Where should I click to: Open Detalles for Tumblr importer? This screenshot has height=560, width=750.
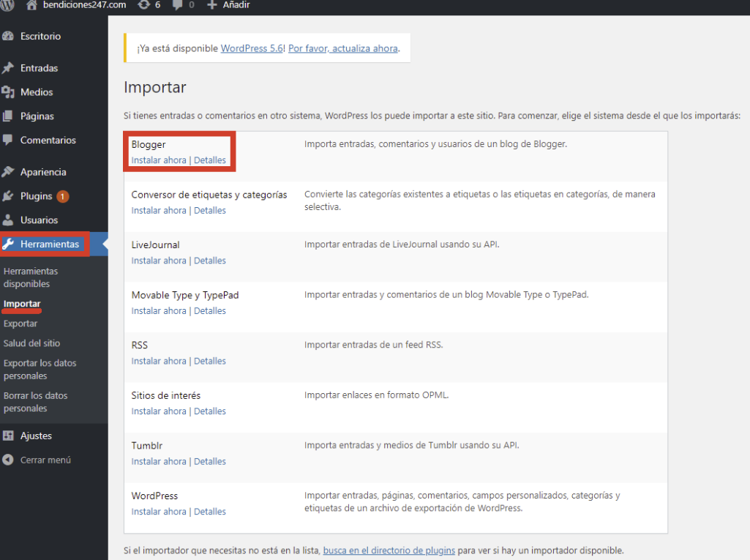coord(209,462)
